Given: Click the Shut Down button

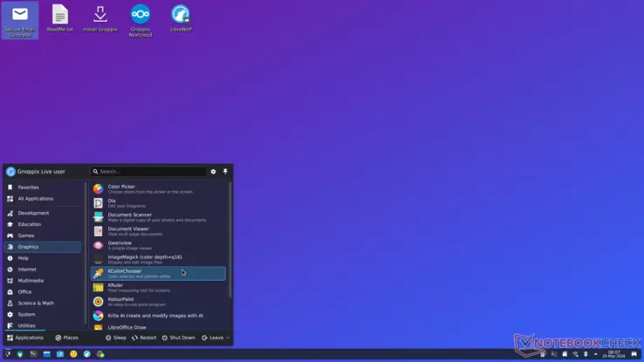Looking at the screenshot, I should [178, 338].
